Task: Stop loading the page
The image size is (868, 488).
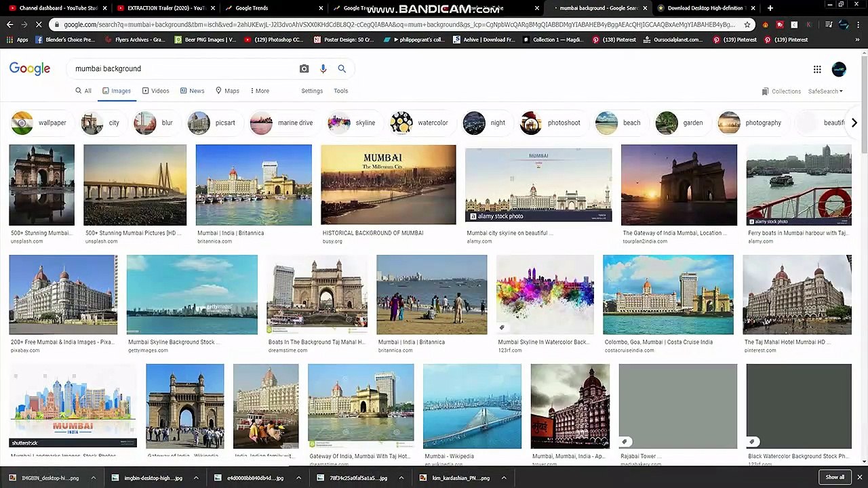Action: (39, 24)
